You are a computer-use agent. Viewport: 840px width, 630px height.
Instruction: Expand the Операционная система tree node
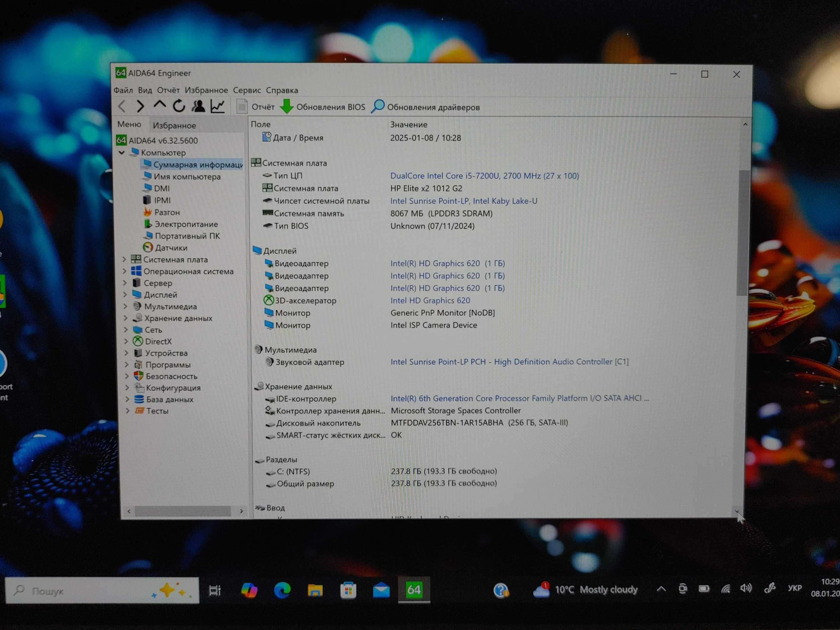click(125, 271)
